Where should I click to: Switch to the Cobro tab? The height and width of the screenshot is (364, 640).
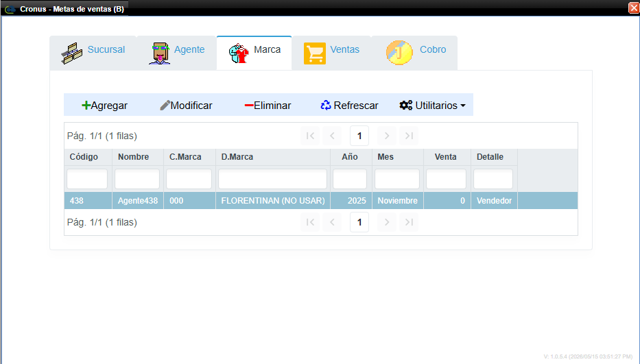(x=414, y=53)
